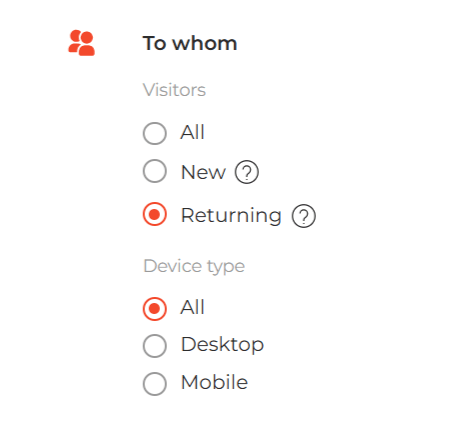The height and width of the screenshot is (438, 471).
Task: Click the red people group icon
Action: tap(82, 43)
